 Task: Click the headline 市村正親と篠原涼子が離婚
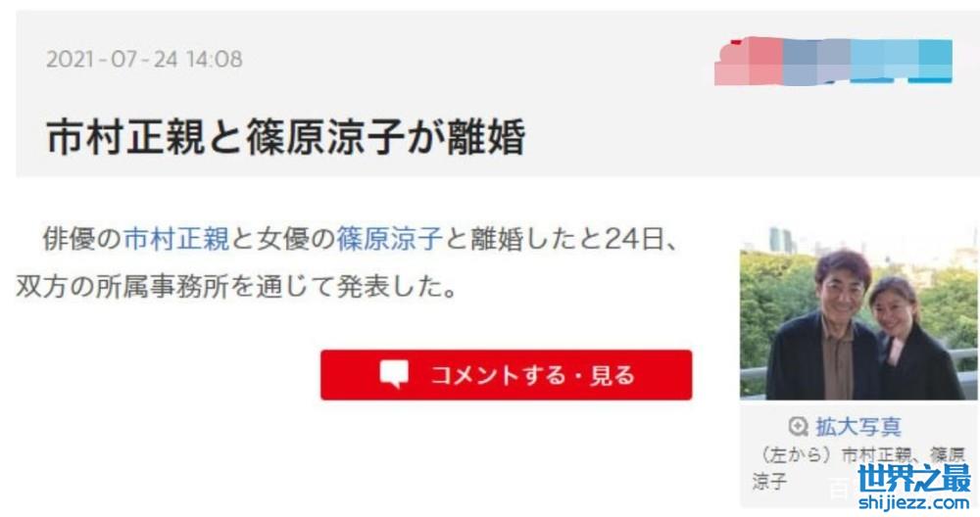click(286, 137)
